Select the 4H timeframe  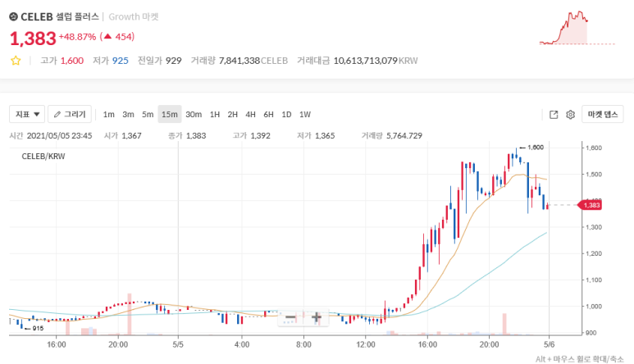250,114
